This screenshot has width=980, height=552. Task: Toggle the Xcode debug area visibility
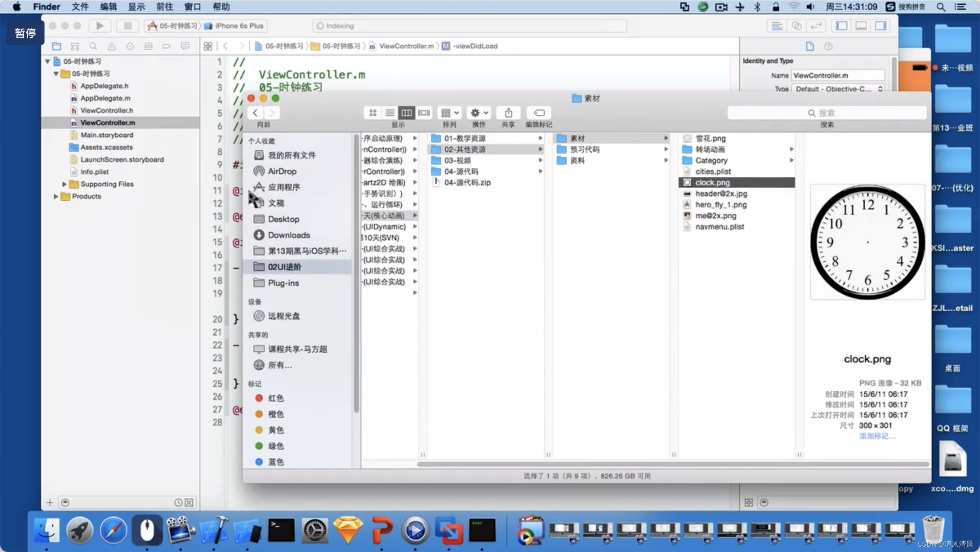pyautogui.click(x=861, y=26)
